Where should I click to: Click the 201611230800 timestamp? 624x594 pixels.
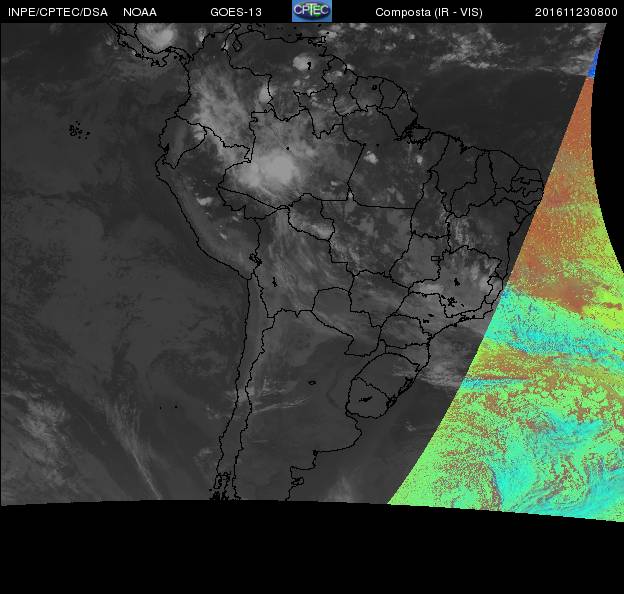coord(576,12)
